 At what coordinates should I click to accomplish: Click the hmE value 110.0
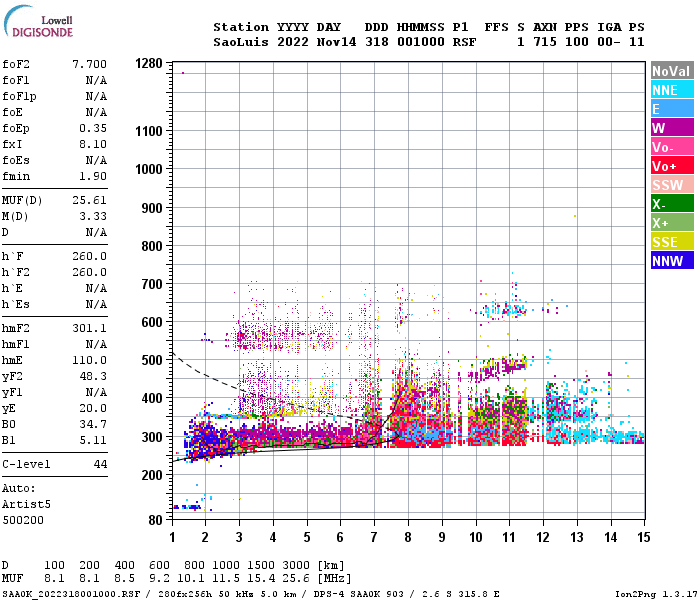tap(90, 360)
